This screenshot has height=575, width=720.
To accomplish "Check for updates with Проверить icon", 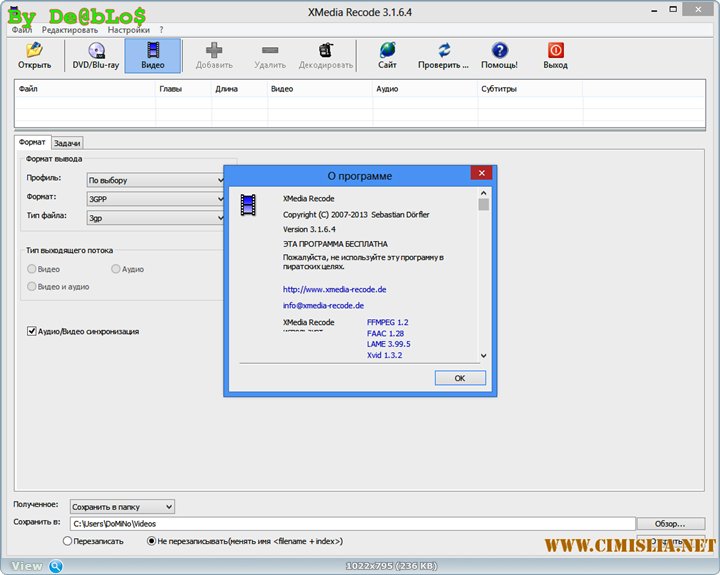I will coord(443,50).
